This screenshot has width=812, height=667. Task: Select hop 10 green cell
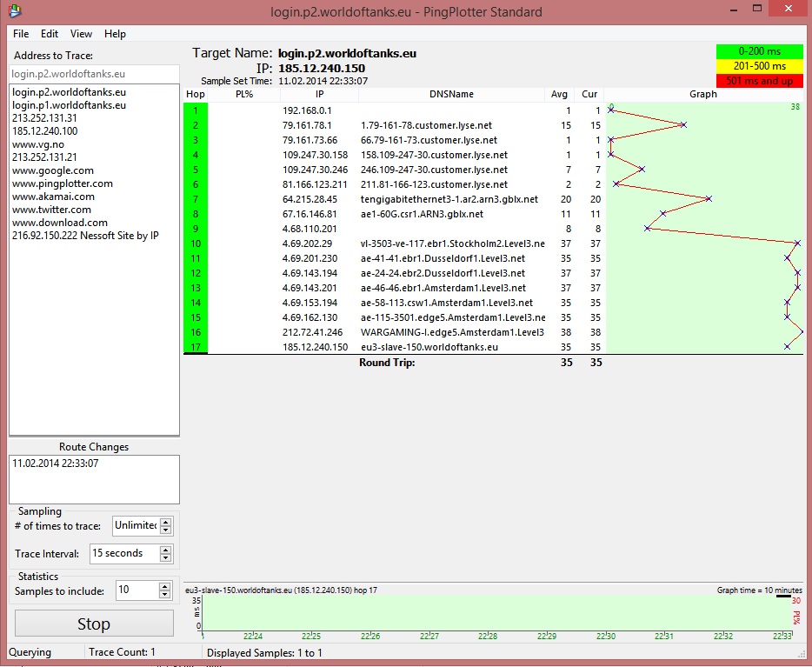[196, 243]
